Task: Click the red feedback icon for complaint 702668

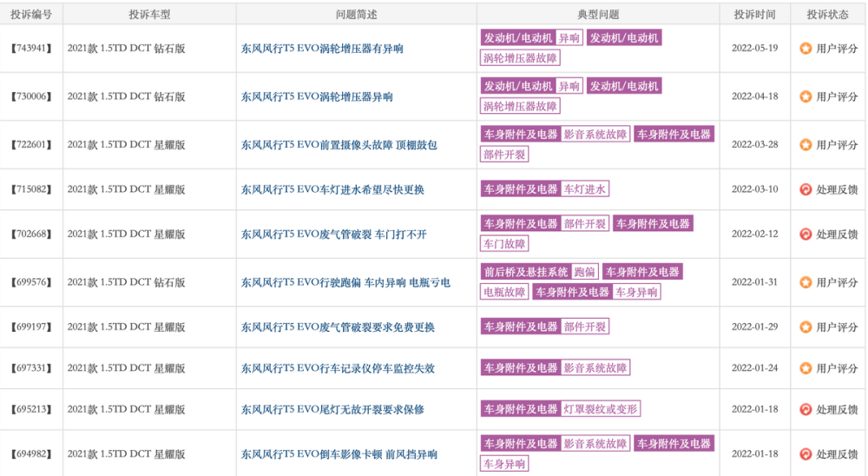Action: click(x=806, y=235)
